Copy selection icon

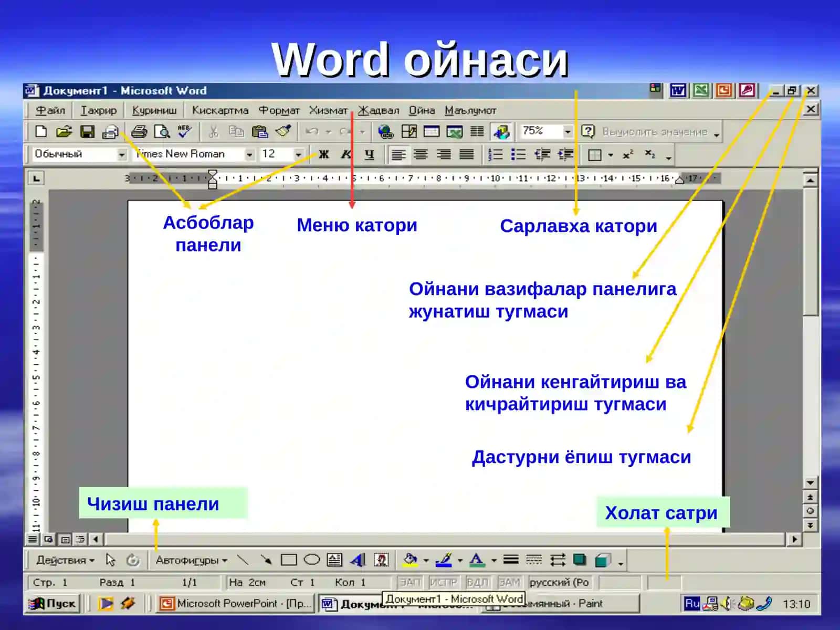tap(236, 132)
